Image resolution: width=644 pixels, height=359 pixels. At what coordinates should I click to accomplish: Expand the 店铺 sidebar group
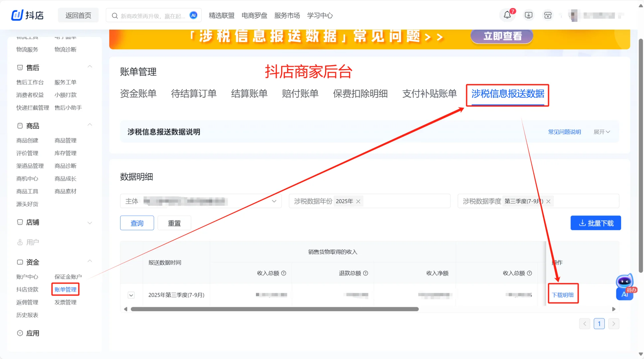90,223
